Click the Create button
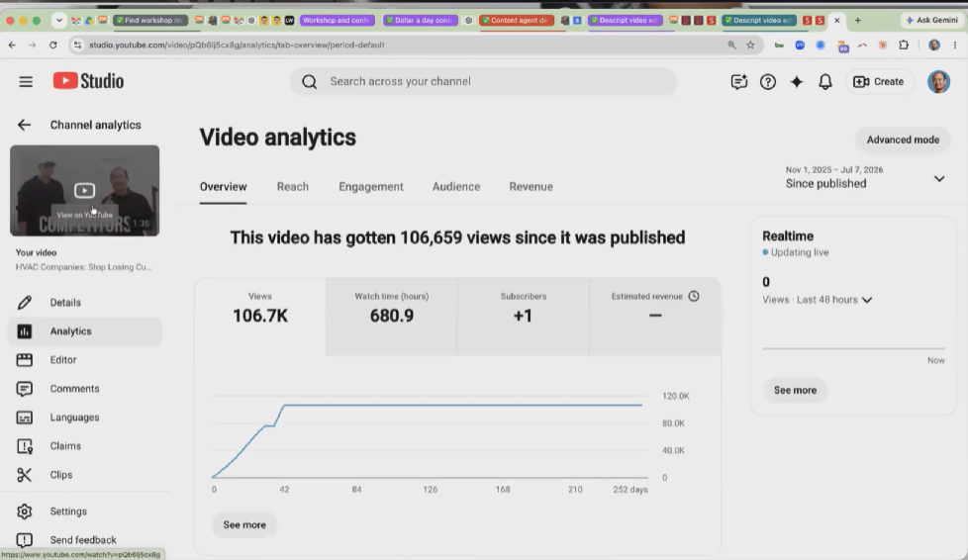 879,81
